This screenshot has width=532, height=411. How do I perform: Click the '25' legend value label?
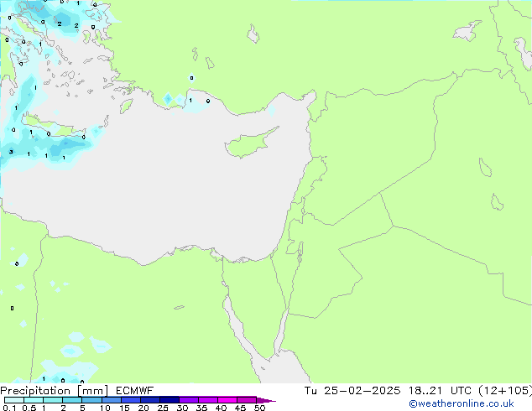pyautogui.click(x=163, y=408)
